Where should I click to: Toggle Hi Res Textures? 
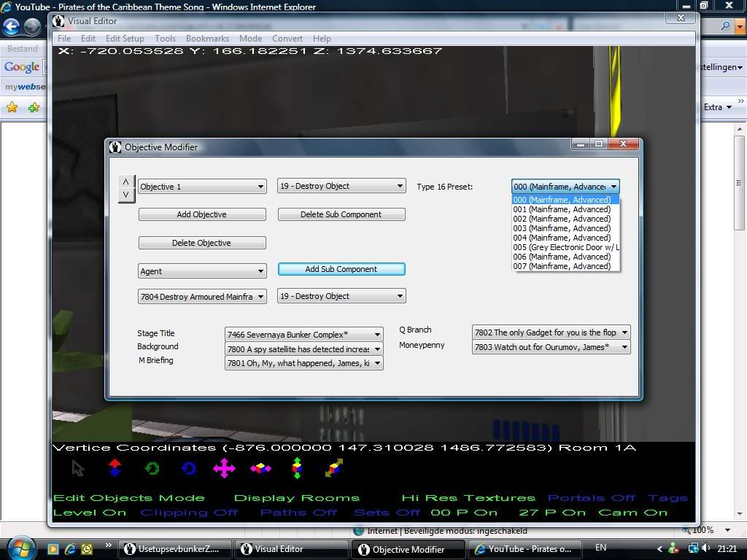[x=468, y=498]
